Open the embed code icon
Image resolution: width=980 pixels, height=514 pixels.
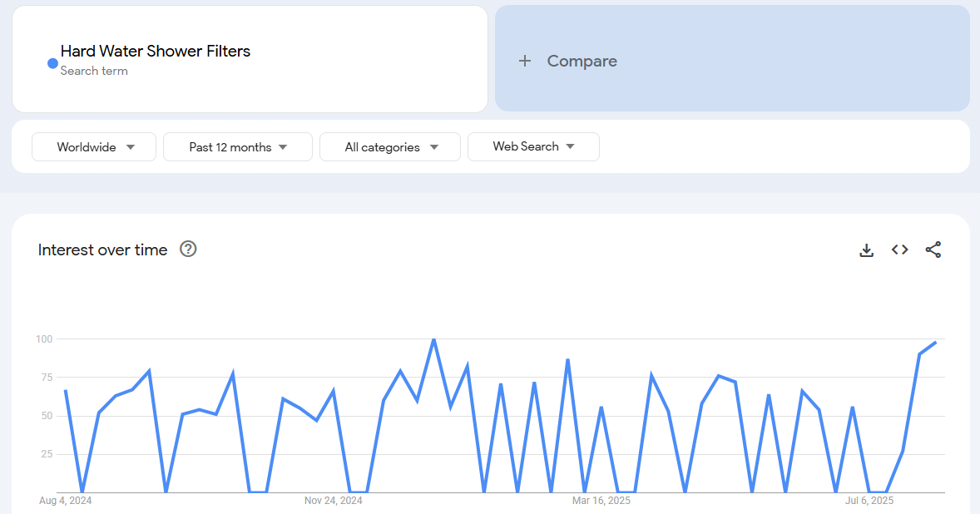[899, 250]
